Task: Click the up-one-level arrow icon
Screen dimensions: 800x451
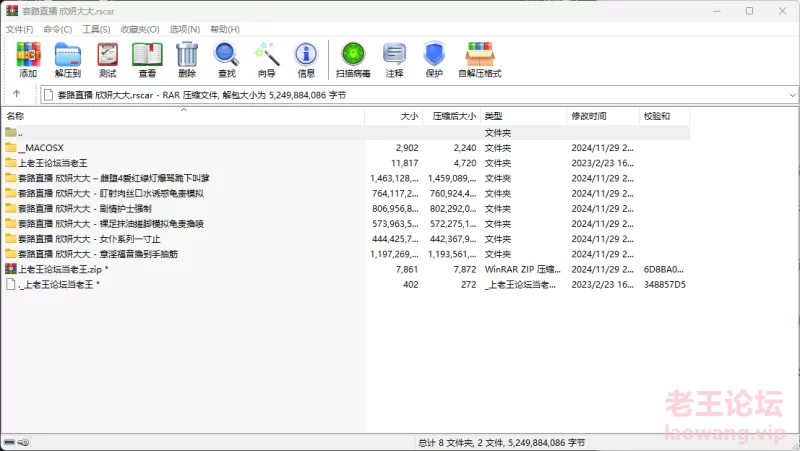Action: point(16,94)
